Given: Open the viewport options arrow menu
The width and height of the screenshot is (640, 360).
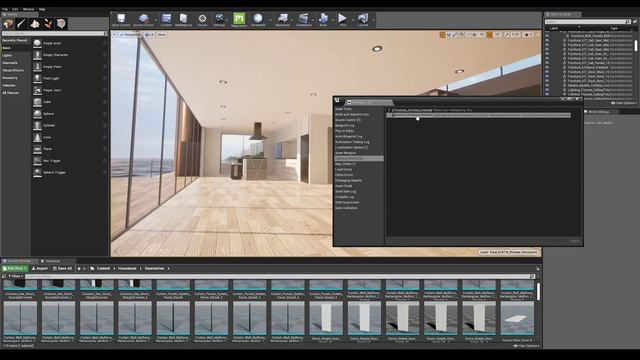Looking at the screenshot, I should (x=115, y=35).
